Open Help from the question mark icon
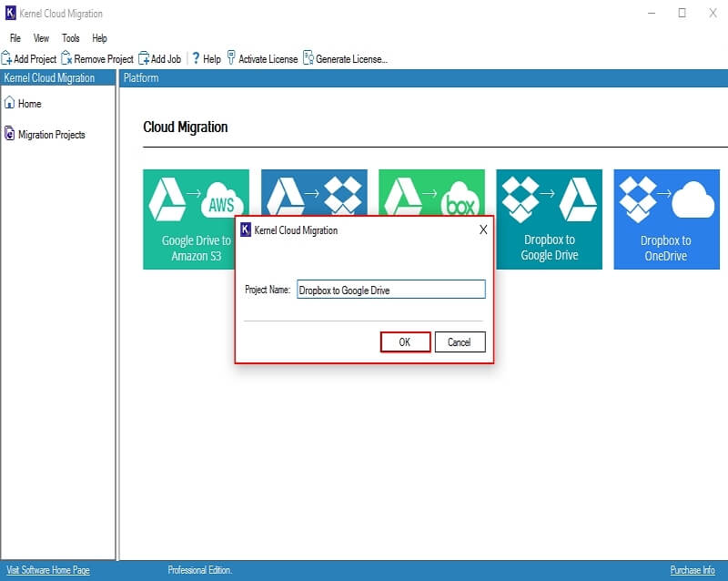The height and width of the screenshot is (581, 728). click(196, 58)
